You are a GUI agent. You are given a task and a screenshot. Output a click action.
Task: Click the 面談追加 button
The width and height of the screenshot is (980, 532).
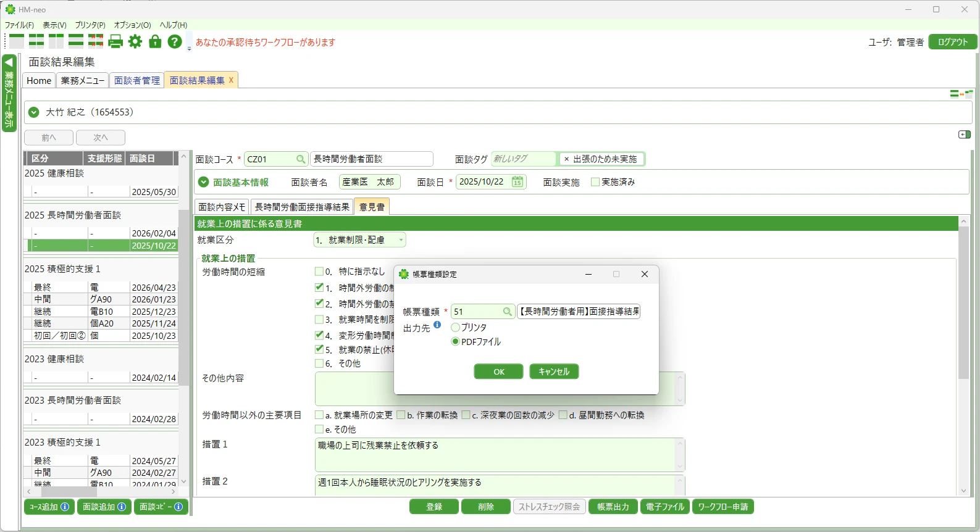pos(104,507)
